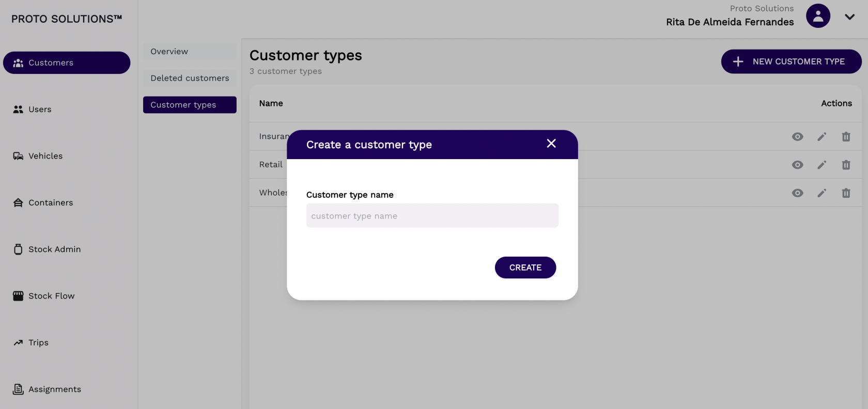Click the CREATE button in the dialog
868x409 pixels.
click(x=525, y=268)
